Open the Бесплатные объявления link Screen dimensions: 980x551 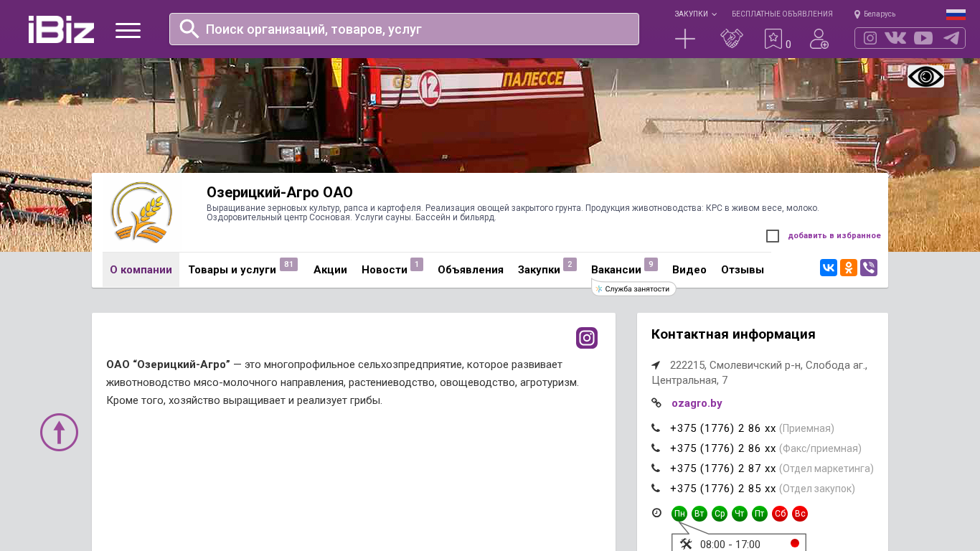[x=782, y=14]
